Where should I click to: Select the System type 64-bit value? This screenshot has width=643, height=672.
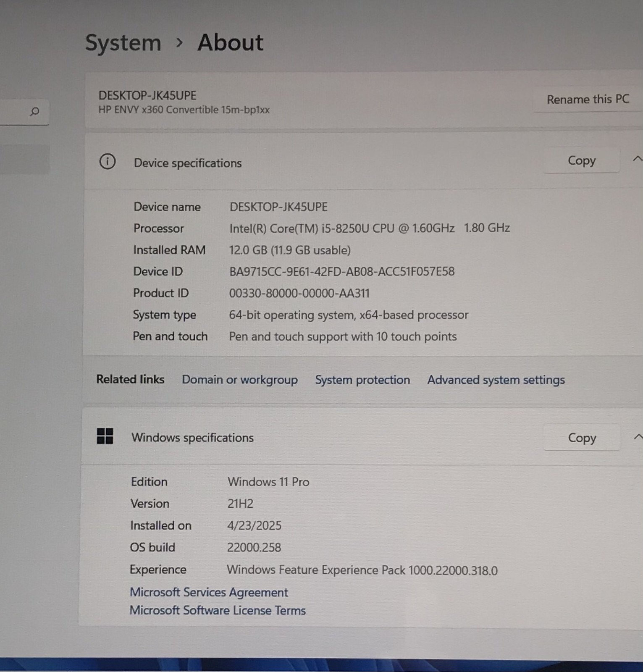click(x=349, y=315)
